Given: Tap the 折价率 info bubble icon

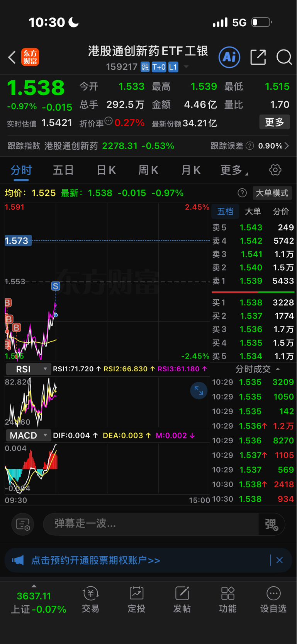Looking at the screenshot, I should (x=109, y=121).
